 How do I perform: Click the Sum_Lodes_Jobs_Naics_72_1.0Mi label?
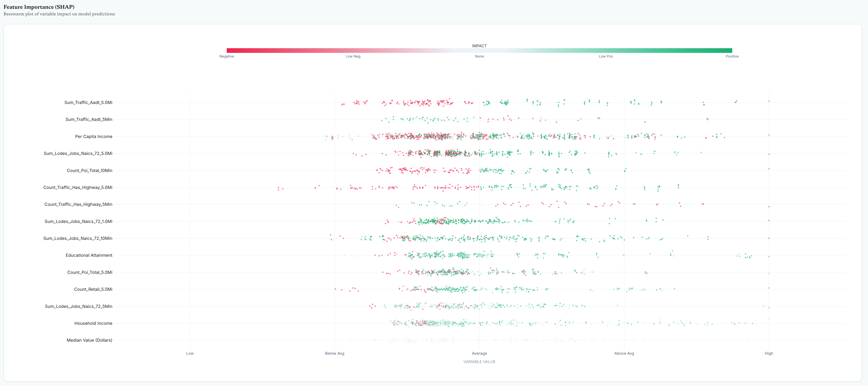(79, 221)
